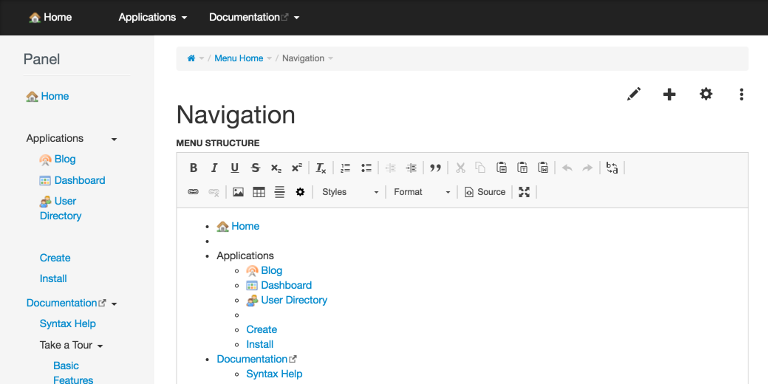Click the plus add icon
768x384 pixels.
(x=669, y=94)
